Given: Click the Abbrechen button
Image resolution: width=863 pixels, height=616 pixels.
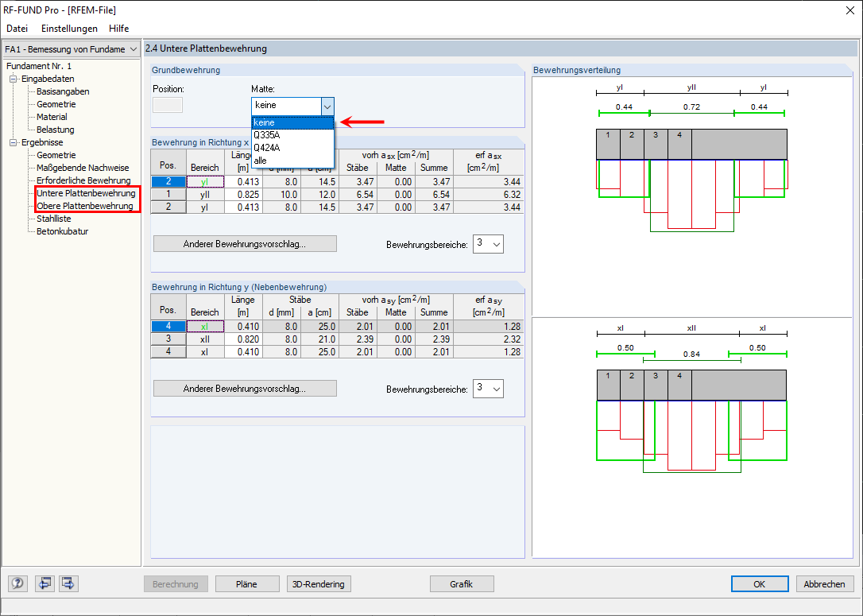Looking at the screenshot, I should [825, 584].
